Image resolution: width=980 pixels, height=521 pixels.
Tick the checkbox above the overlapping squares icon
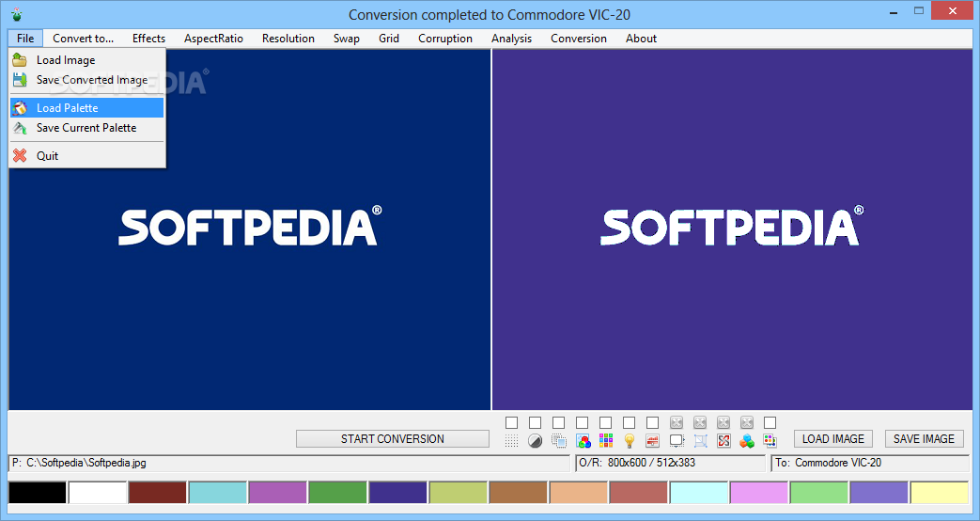click(x=559, y=423)
